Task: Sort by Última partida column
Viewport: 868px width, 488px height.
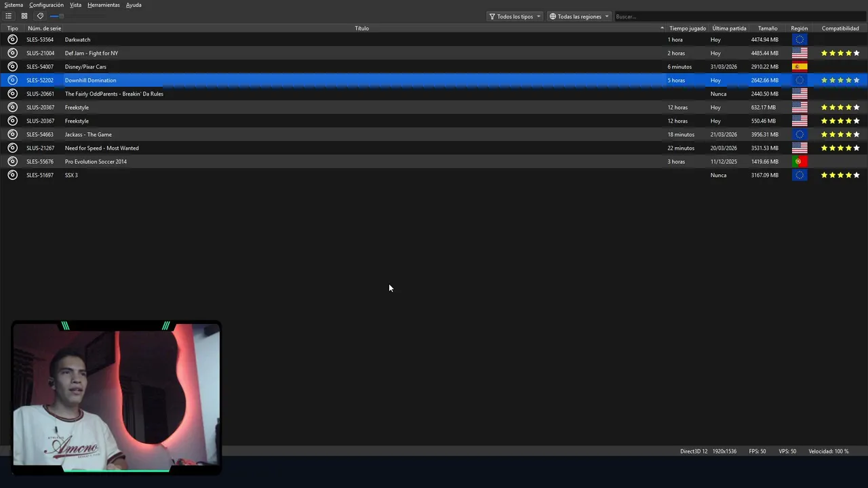Action: [x=729, y=28]
